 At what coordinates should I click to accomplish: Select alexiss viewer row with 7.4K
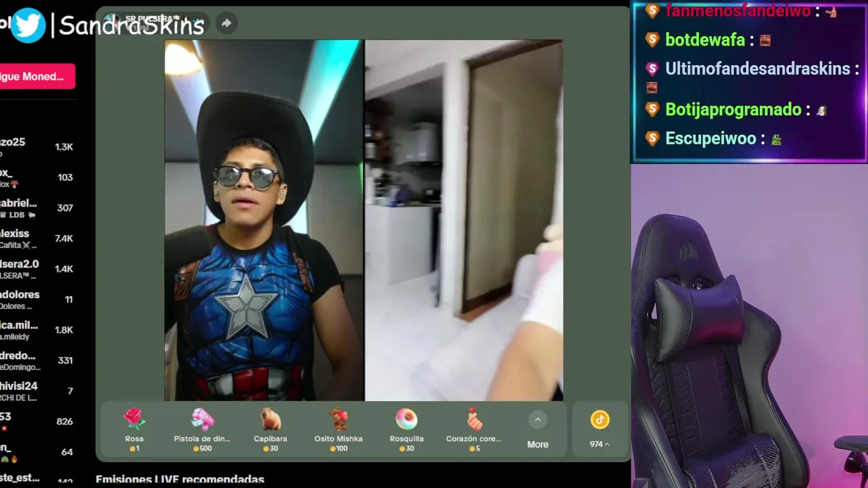tap(37, 239)
